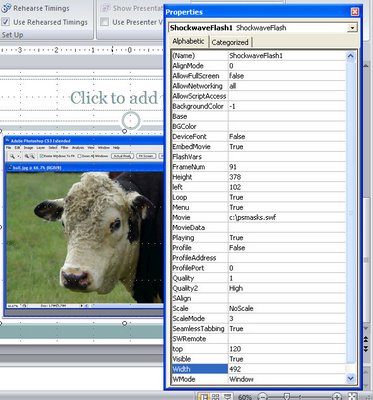Toggle Use Presenter View checkbox
Viewport: 373px width, 400px height.
[x=105, y=22]
